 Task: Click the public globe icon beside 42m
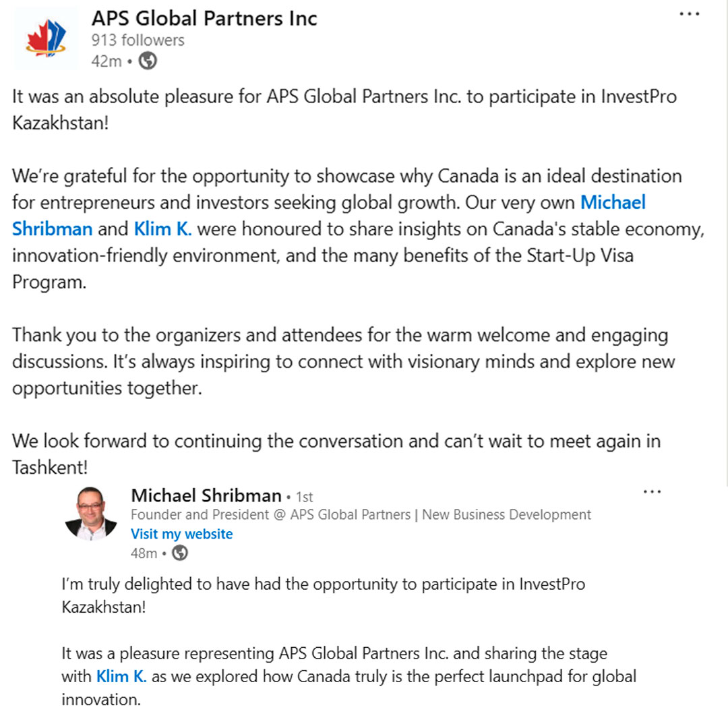point(148,61)
